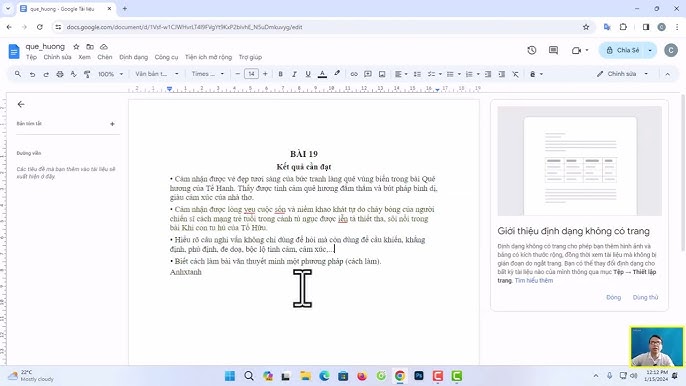Open the 'Tìm hiểu thêm' link
The width and height of the screenshot is (686, 386).
(534, 281)
